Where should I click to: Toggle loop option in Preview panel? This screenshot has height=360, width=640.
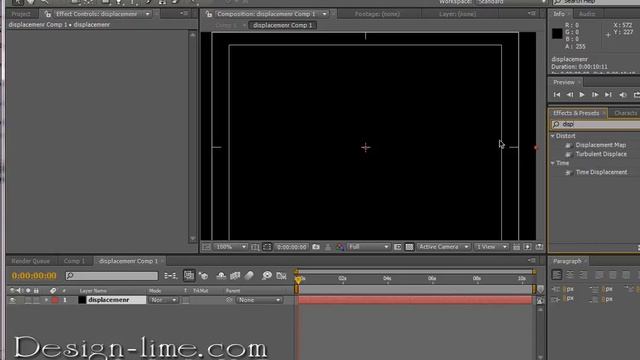pyautogui.click(x=636, y=95)
